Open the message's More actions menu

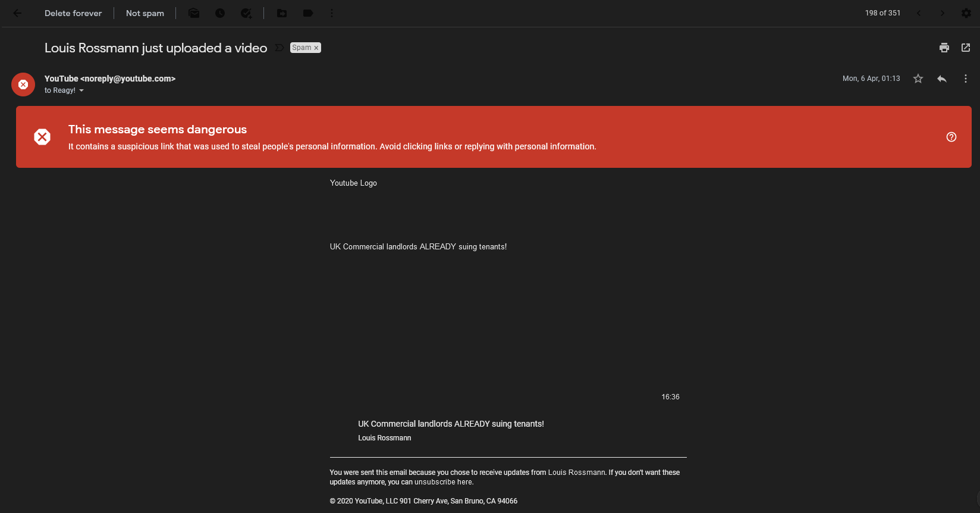966,79
